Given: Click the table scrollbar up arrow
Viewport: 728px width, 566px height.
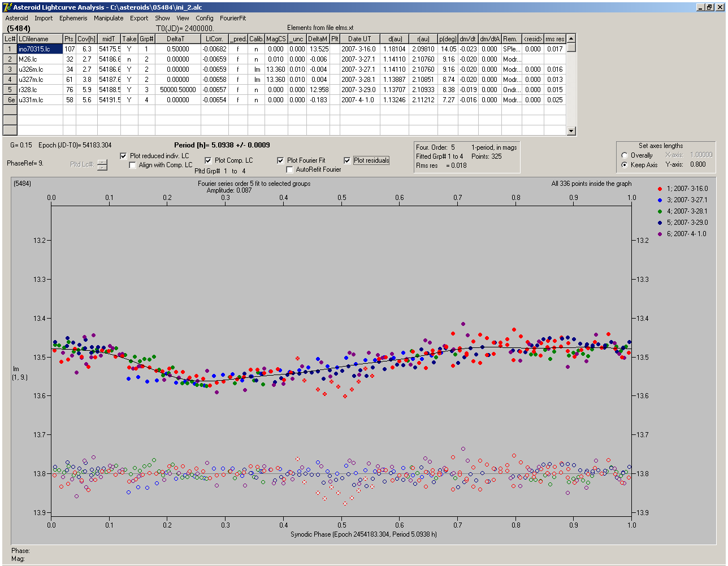Looking at the screenshot, I should pos(571,38).
